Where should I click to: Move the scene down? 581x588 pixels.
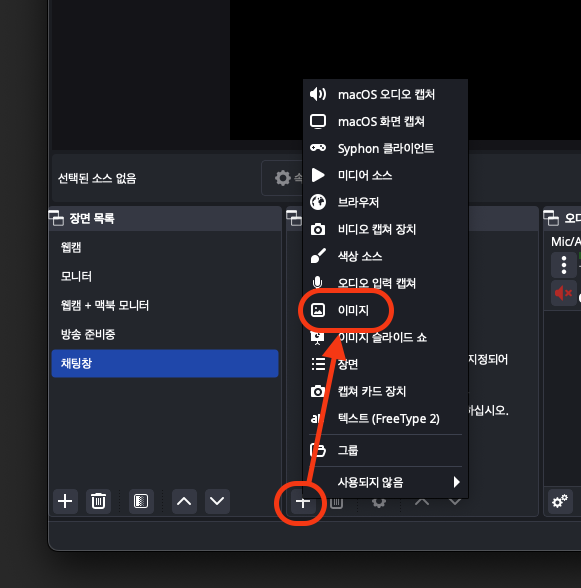pos(217,501)
